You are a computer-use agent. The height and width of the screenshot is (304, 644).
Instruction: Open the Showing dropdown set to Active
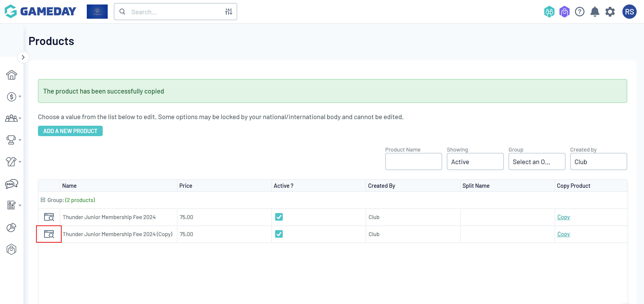click(x=475, y=162)
